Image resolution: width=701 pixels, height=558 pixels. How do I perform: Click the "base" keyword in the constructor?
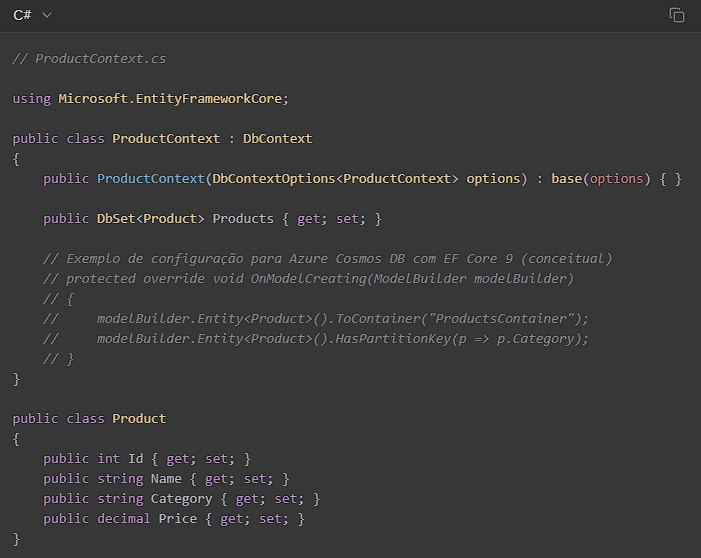tap(566, 178)
